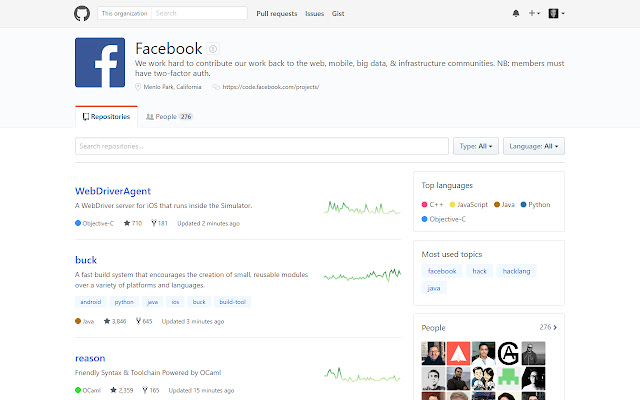Image resolution: width=640 pixels, height=400 pixels.
Task: Expand the plus create-new menu
Action: (534, 13)
